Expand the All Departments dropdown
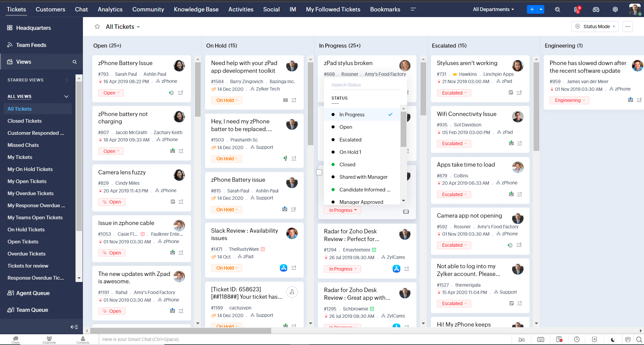Image resolution: width=644 pixels, height=345 pixels. tap(493, 9)
